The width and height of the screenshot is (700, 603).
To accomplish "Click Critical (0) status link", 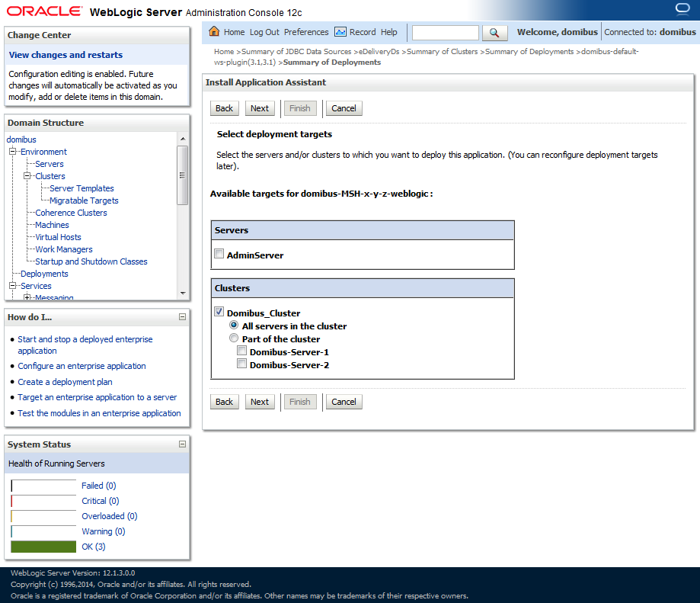I will tap(101, 501).
